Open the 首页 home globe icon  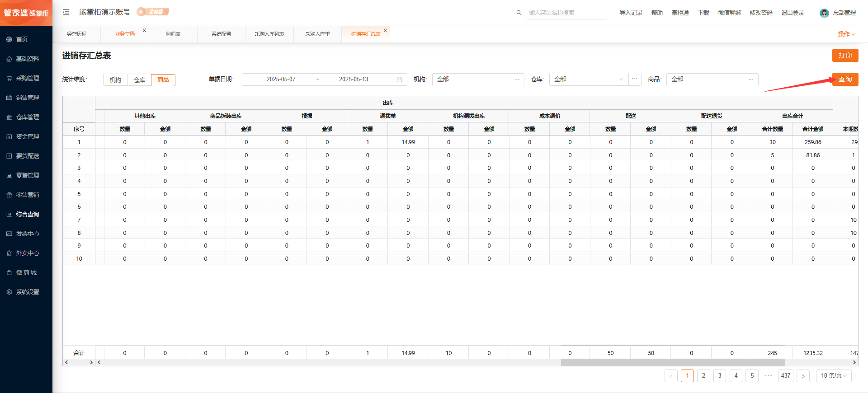pos(9,39)
